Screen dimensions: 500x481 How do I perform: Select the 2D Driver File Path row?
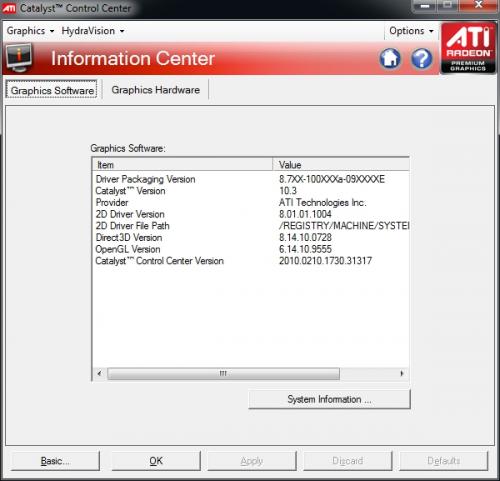click(251, 226)
